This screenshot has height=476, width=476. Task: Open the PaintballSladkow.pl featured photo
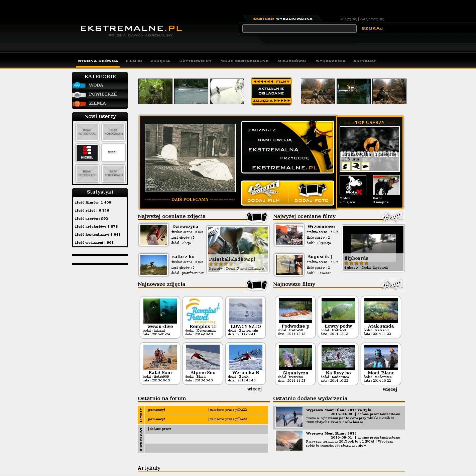tap(238, 249)
